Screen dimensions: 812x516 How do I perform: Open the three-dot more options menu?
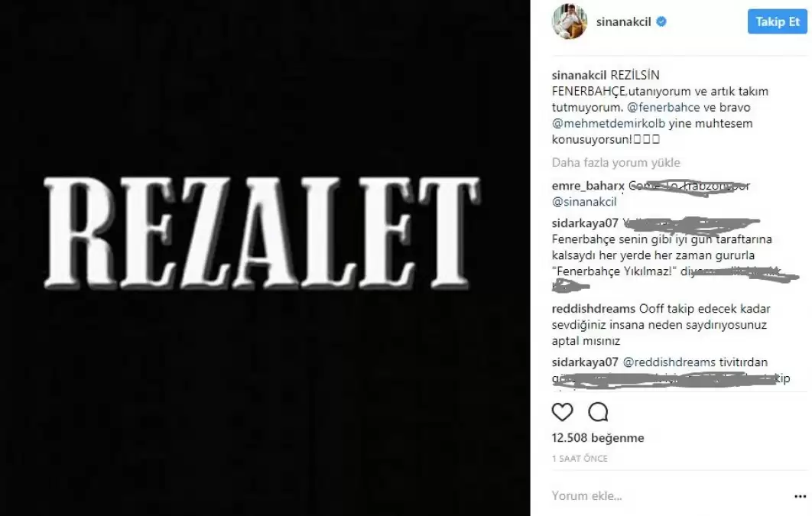(x=800, y=496)
